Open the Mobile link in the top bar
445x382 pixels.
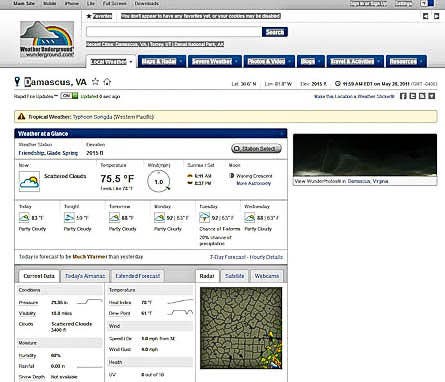point(50,3)
